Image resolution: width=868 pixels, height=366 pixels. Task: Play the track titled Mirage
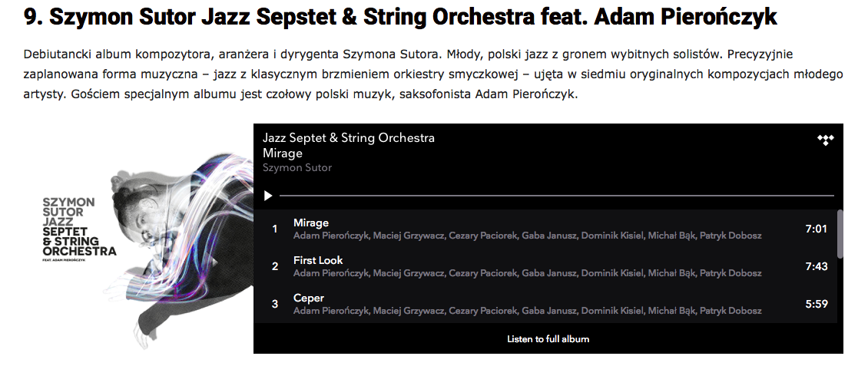coord(311,223)
